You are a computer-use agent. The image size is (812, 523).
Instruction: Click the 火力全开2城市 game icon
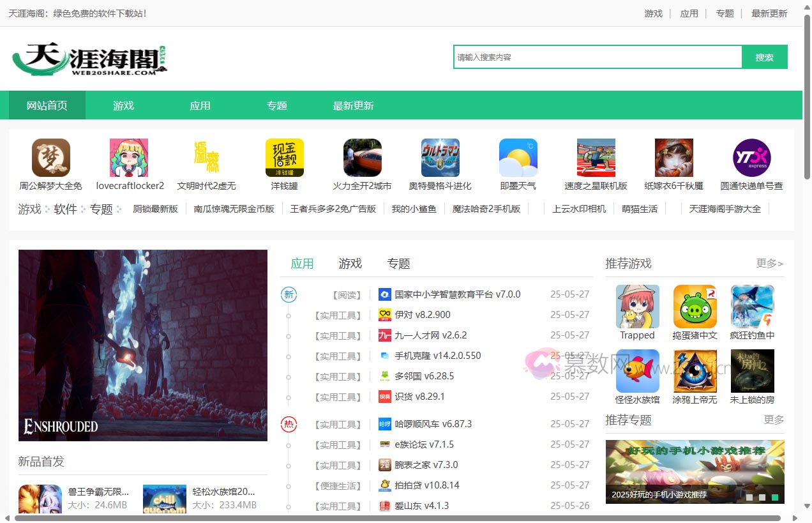coord(362,158)
